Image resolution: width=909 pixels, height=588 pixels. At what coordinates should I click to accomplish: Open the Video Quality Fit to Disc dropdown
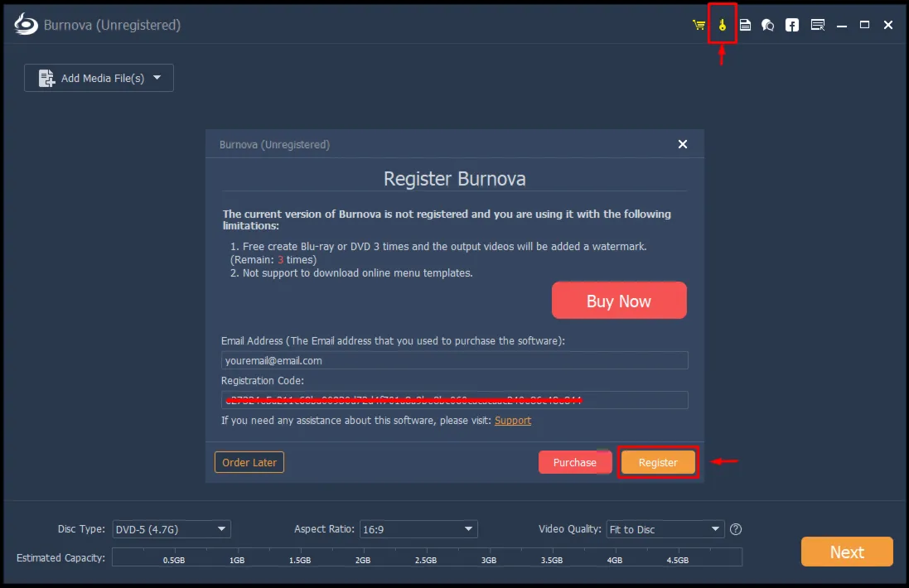coord(665,529)
